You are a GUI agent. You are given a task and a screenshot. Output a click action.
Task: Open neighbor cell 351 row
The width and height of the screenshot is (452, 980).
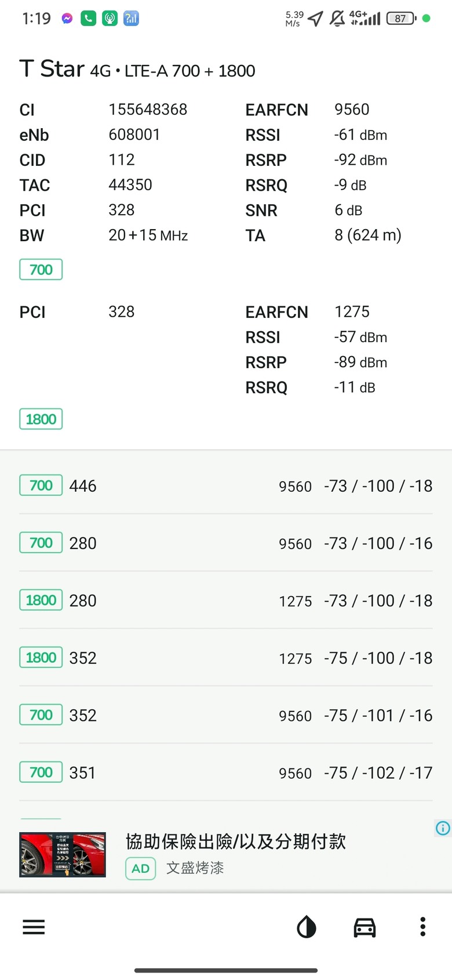coord(226,772)
